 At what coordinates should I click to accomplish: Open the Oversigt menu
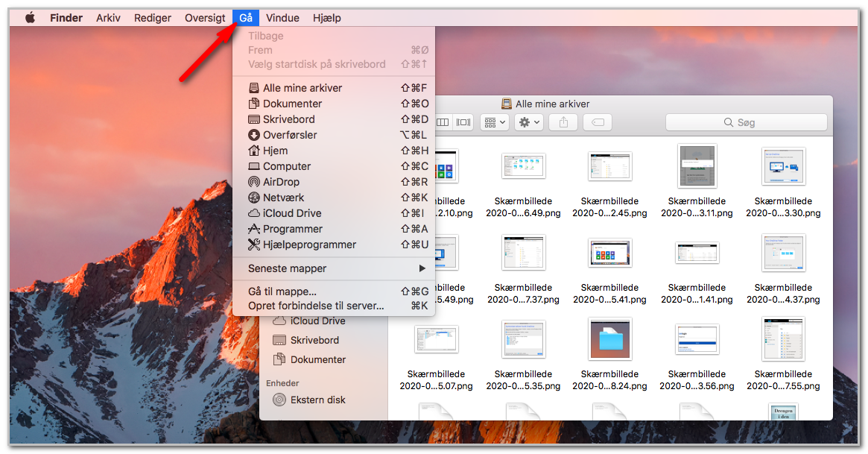[205, 18]
